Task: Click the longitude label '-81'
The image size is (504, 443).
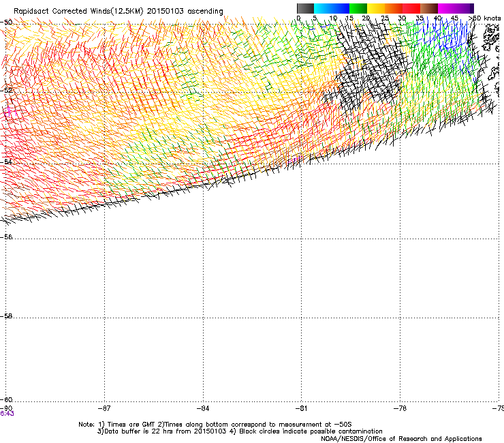Action: 302,408
